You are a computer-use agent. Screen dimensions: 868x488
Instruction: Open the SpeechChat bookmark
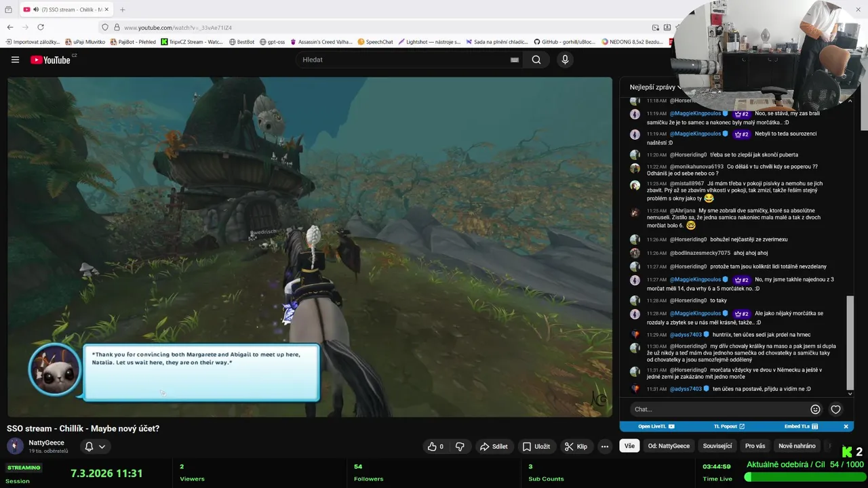point(375,42)
